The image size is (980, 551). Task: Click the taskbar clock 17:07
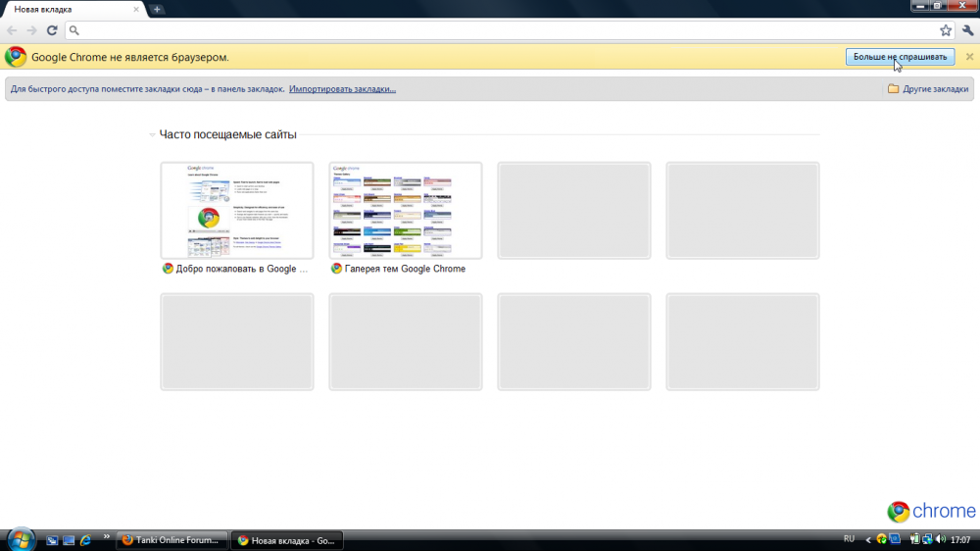click(960, 540)
